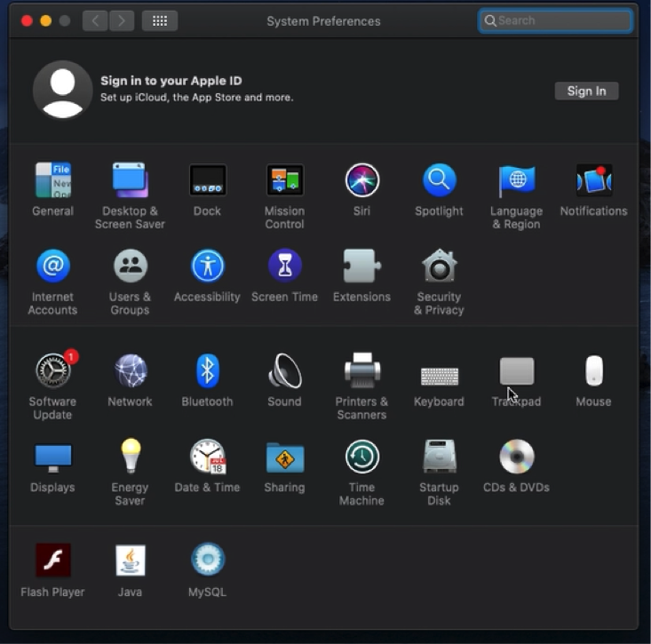Open the MySQL preference pane
This screenshot has height=644, width=651.
[x=207, y=561]
